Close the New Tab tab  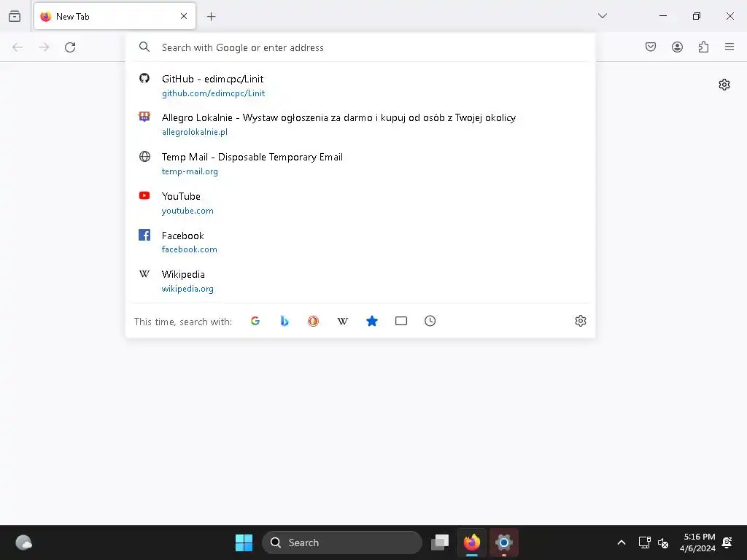pos(184,16)
